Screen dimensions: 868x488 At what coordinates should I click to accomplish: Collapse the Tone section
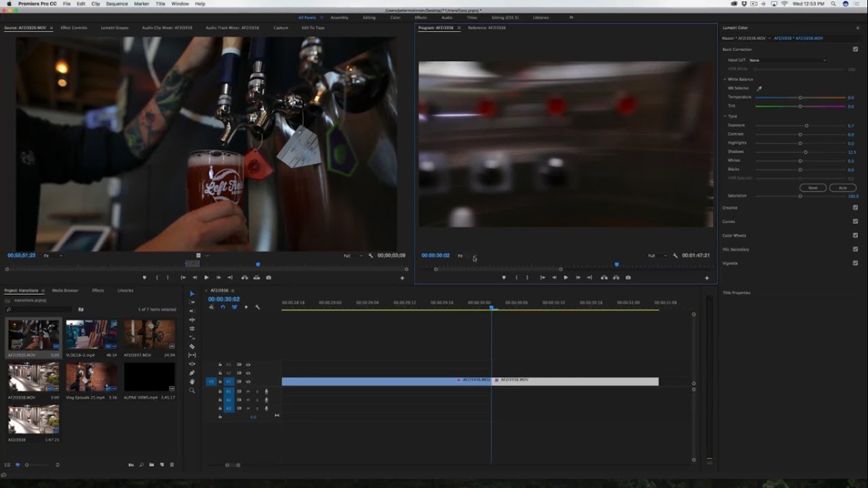(725, 116)
